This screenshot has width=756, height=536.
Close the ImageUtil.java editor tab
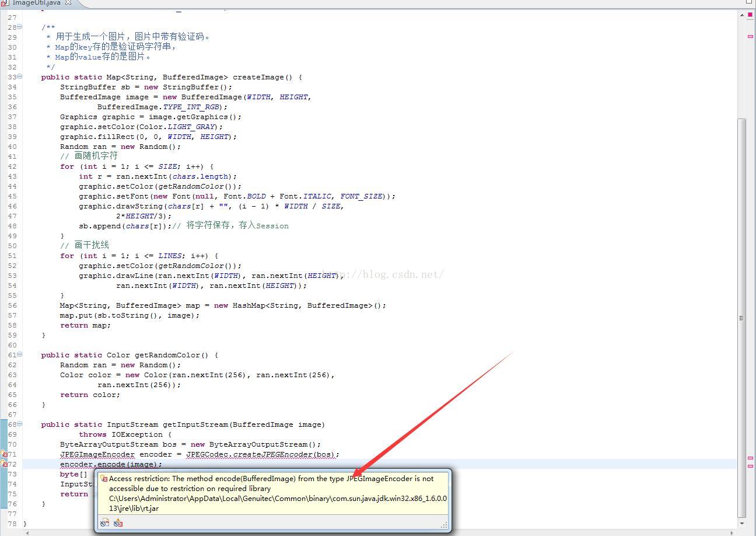coord(68,2)
